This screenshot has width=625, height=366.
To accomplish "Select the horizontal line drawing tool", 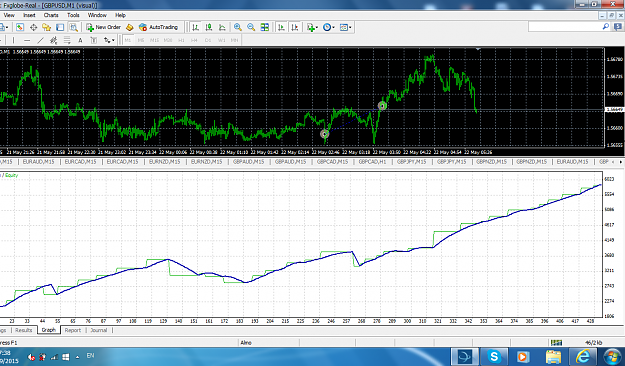I will pyautogui.click(x=27, y=40).
